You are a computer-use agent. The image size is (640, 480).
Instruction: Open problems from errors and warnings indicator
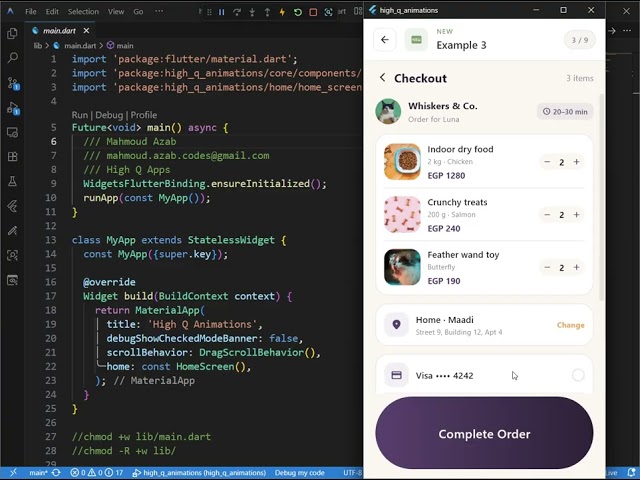click(96, 473)
